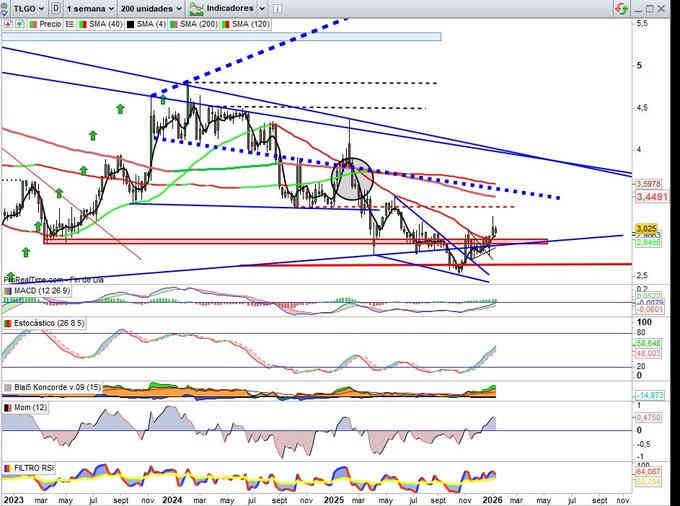Open the TLGO ticker dropdown
Screen dimensions: 680x506
click(x=21, y=7)
